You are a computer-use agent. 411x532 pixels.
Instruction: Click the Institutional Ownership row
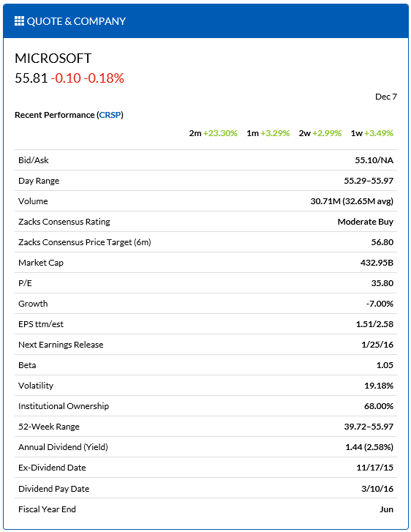[205, 406]
